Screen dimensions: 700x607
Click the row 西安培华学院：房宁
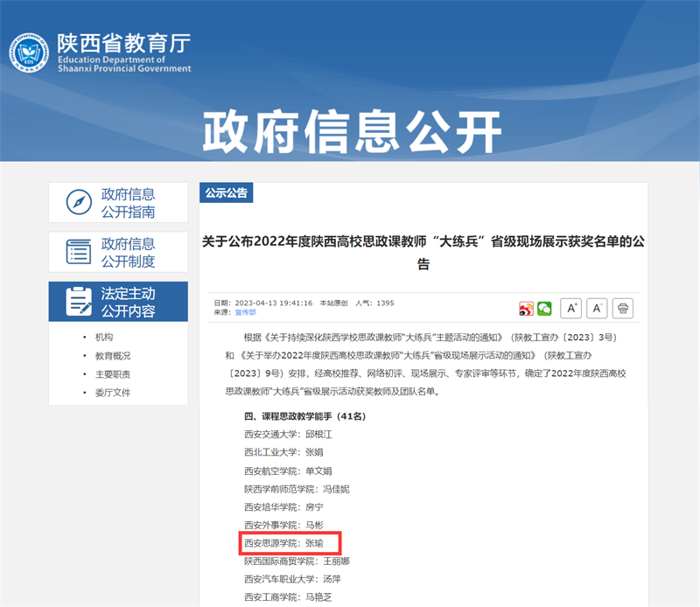pos(283,507)
